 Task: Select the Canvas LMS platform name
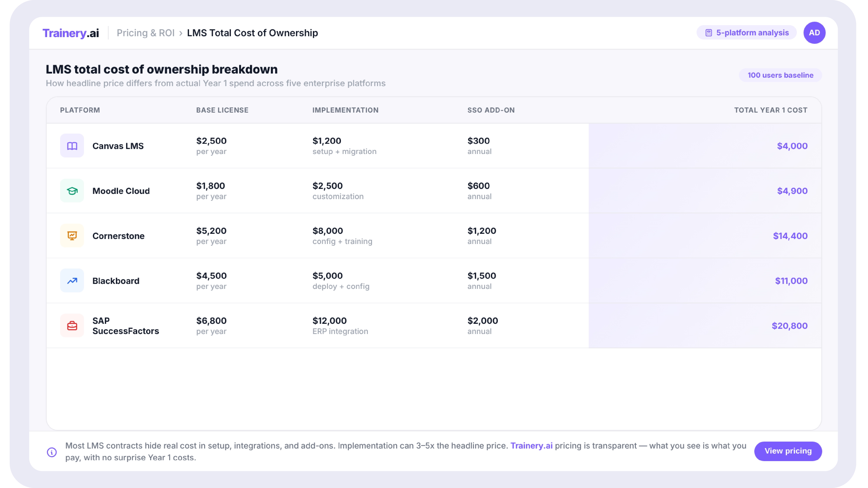(118, 146)
